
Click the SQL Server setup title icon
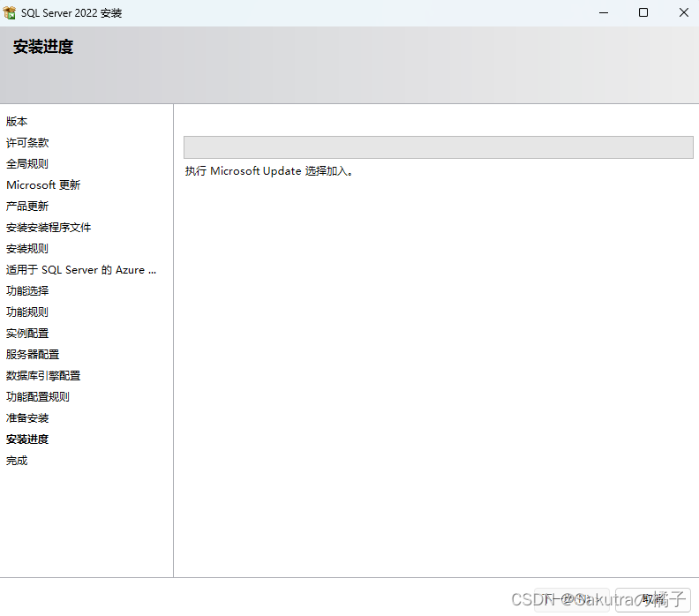pos(10,12)
